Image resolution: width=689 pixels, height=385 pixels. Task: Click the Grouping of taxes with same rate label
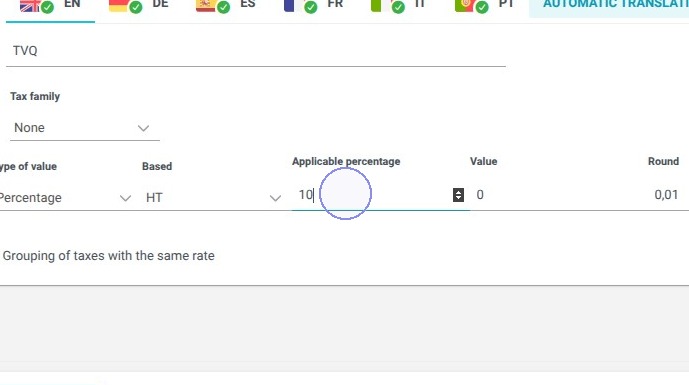[x=109, y=256]
